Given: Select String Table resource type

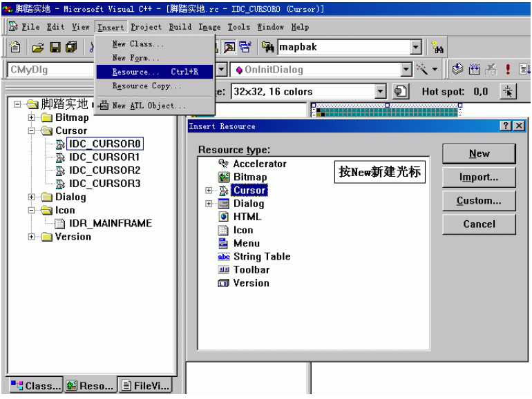Looking at the screenshot, I should coord(262,257).
